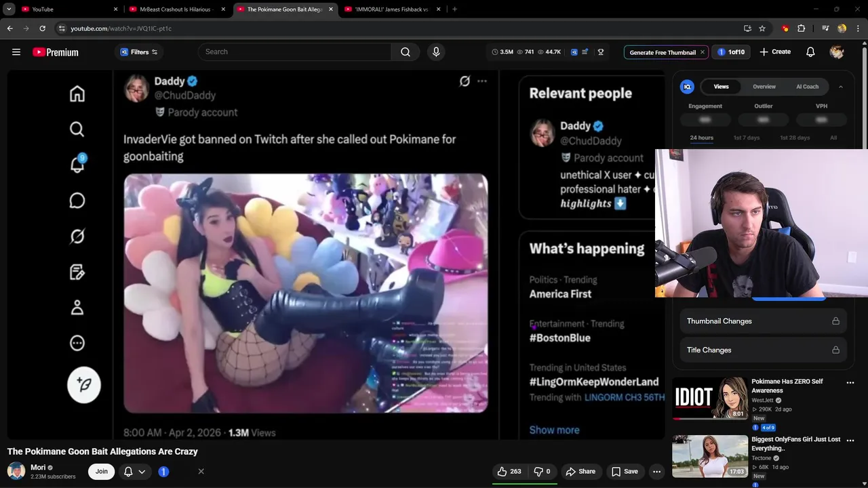Click the vidIQ IQ badge in side panel
Viewport: 868px width, 488px height.
click(687, 87)
